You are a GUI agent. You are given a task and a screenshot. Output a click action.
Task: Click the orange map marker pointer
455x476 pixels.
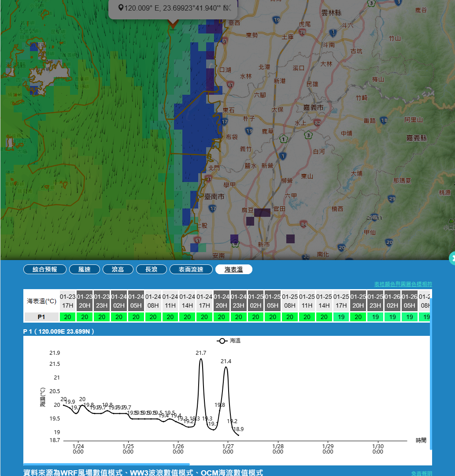click(x=173, y=24)
